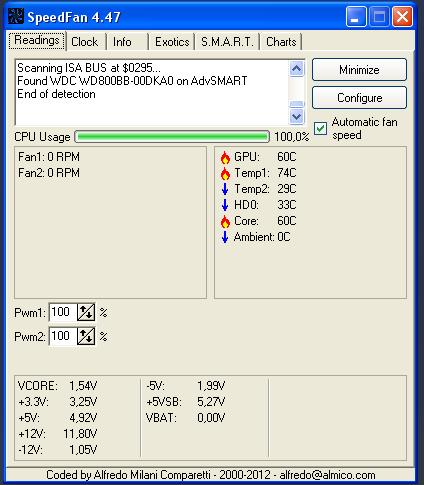Screen dimensions: 424x485
Task: Select the Core 60C temperature value
Action: pyautogui.click(x=287, y=221)
